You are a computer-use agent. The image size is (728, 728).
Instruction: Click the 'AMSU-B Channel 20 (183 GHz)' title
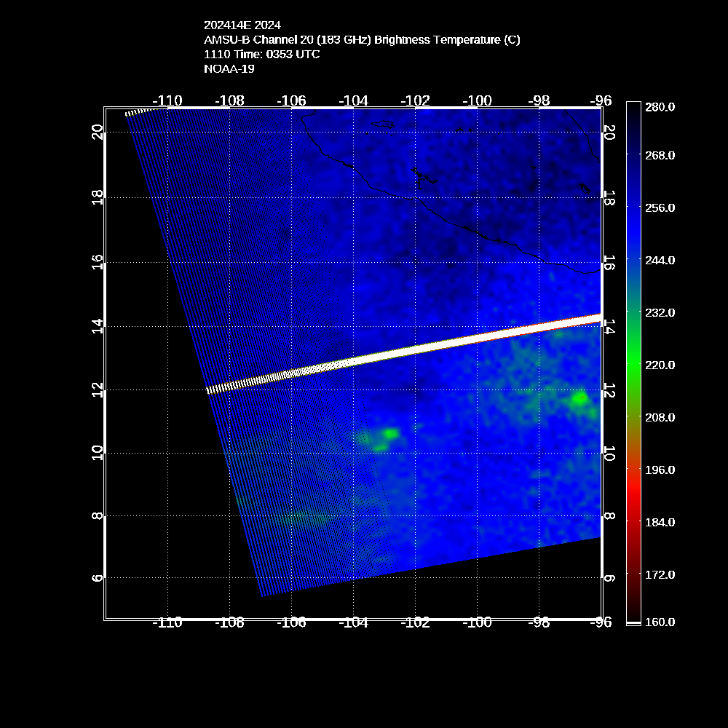pyautogui.click(x=288, y=40)
